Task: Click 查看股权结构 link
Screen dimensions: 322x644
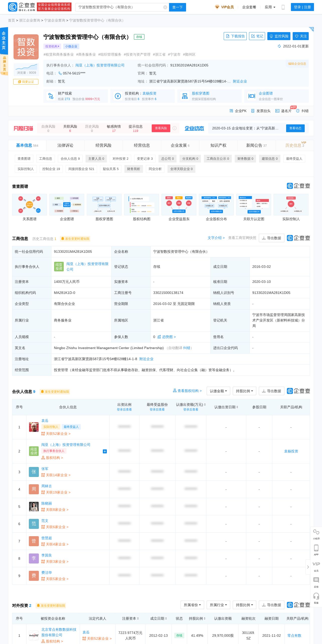Action: pos(187,391)
